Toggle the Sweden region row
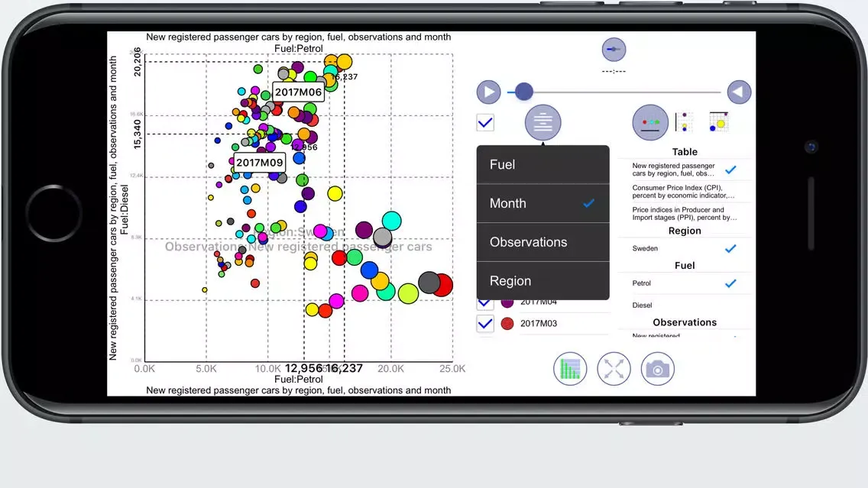 (685, 248)
